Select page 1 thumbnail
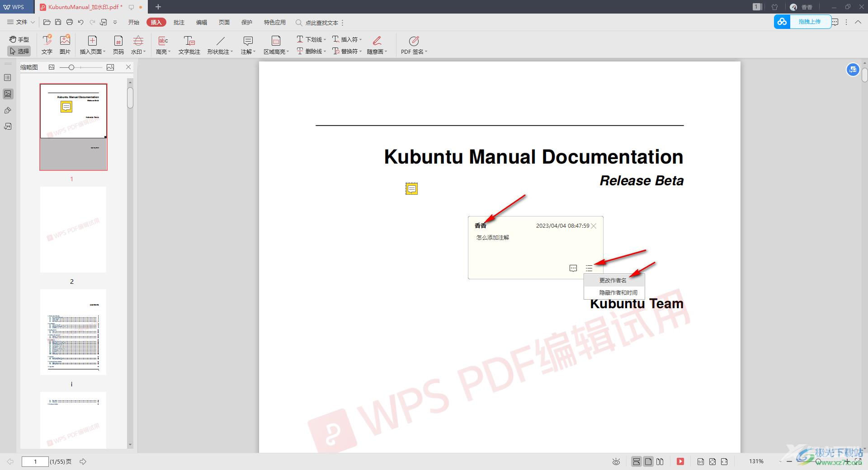The height and width of the screenshot is (470, 868). click(x=73, y=127)
